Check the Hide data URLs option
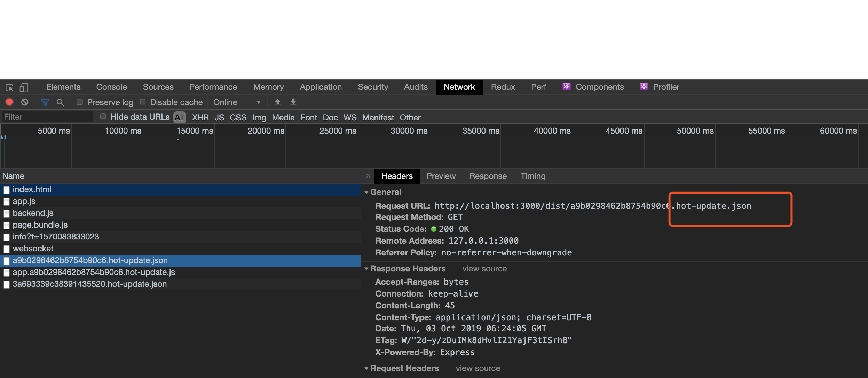 pos(103,117)
